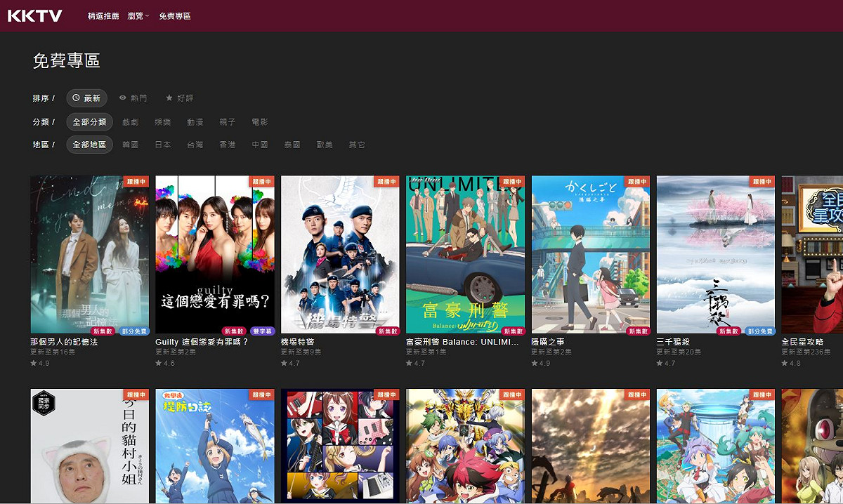Viewport: 843px width, 504px height.
Task: Click 更新至第9集 under 機場特警
Action: point(301,352)
